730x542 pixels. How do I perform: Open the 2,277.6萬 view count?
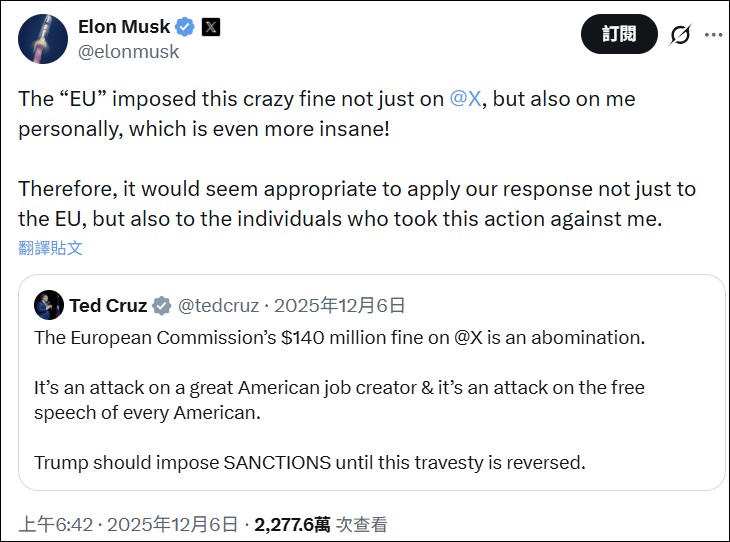[x=292, y=524]
